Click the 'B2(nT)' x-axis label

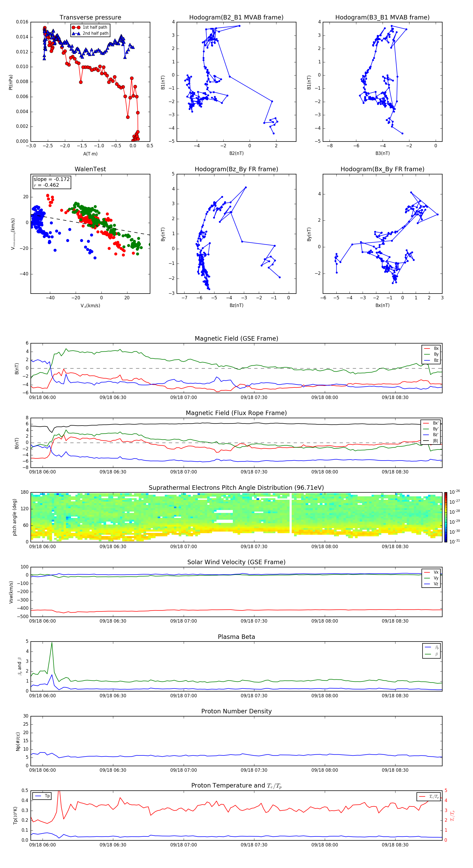(x=236, y=153)
